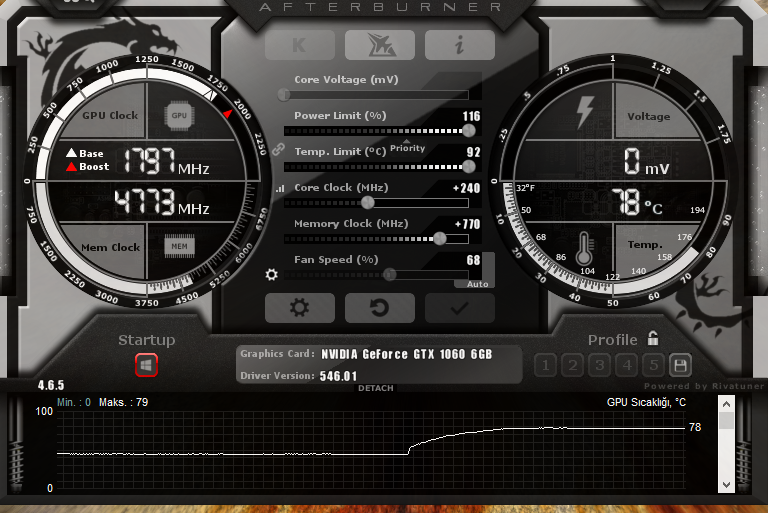768x513 pixels.
Task: Click the Core Clock slider handle
Action: pyautogui.click(x=368, y=202)
